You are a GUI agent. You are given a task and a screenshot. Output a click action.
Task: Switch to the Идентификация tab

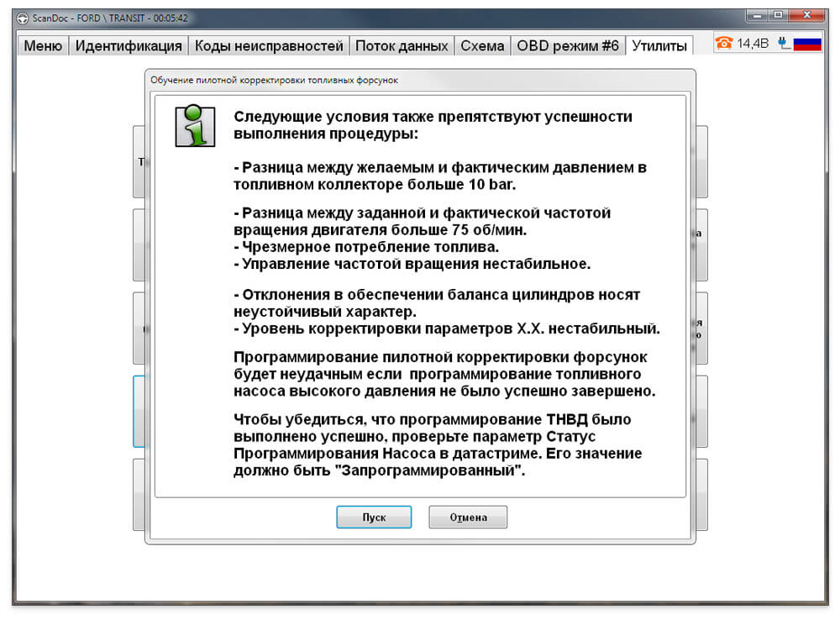click(129, 45)
